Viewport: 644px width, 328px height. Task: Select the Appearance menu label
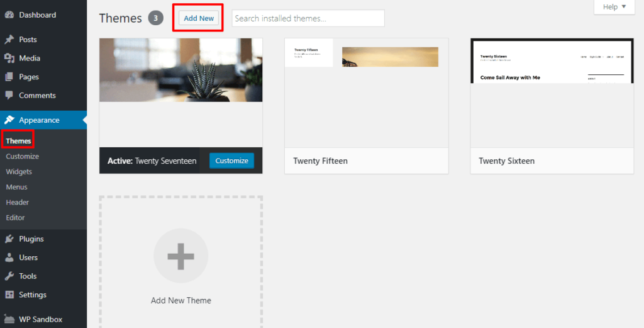[39, 120]
